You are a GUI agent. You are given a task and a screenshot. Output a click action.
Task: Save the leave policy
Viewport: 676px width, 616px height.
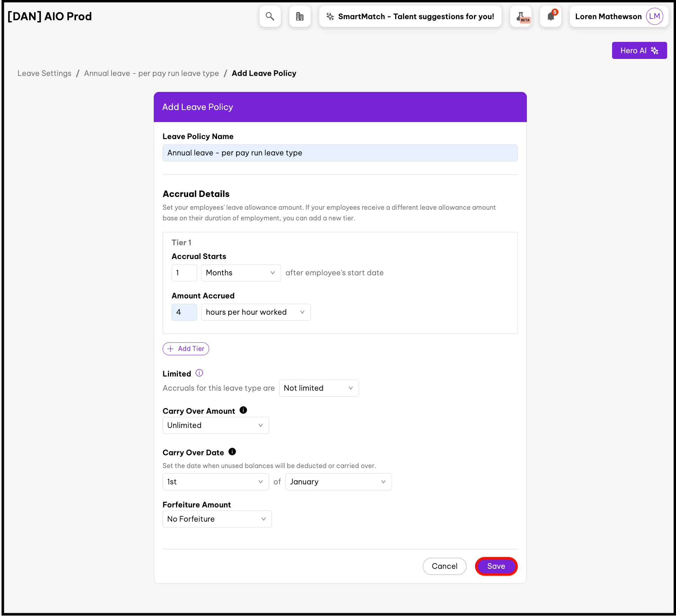click(x=496, y=566)
